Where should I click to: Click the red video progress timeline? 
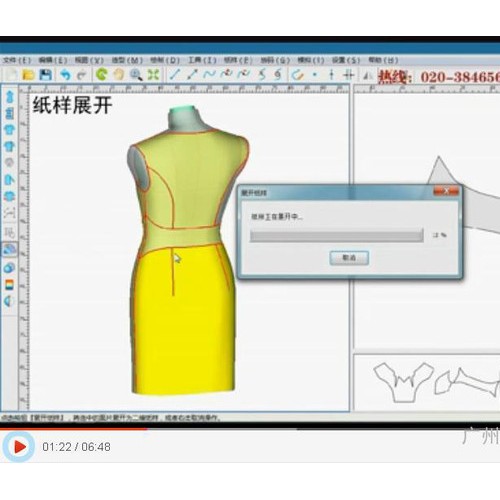73,429
